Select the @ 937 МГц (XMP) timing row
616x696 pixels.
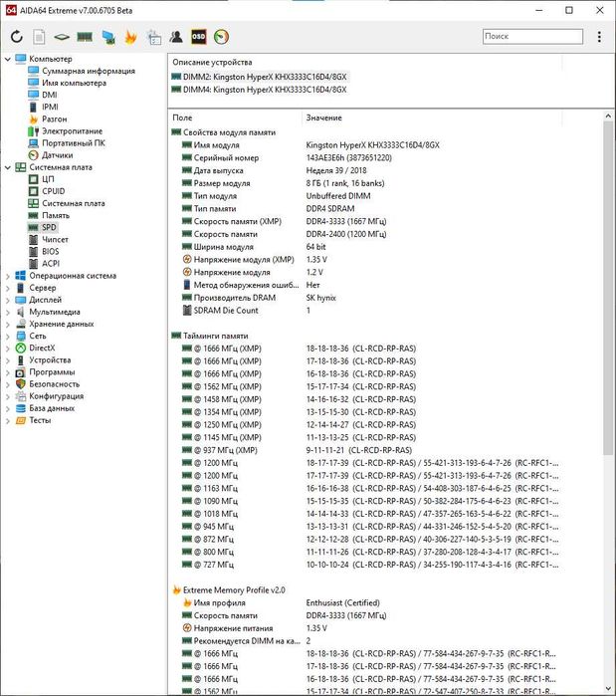pyautogui.click(x=363, y=450)
